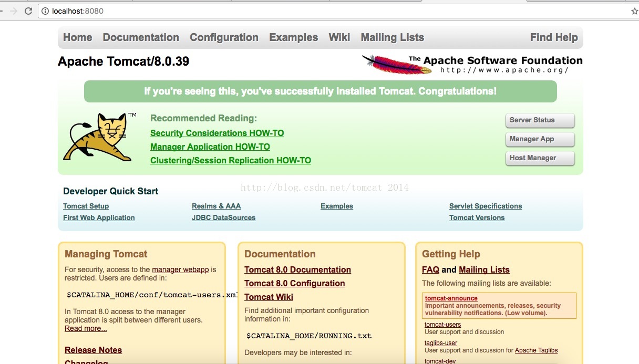Open Manager Application HOW-TO link
This screenshot has width=639, height=364.
point(210,147)
